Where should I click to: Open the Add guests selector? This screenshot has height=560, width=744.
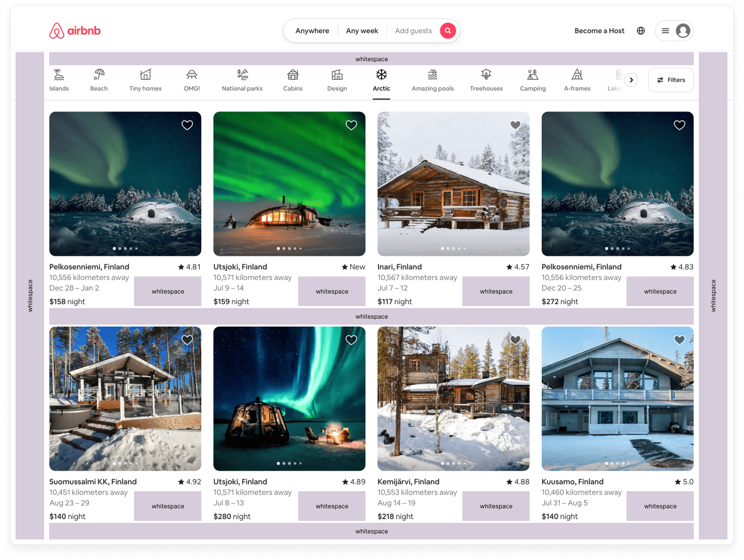click(x=413, y=31)
